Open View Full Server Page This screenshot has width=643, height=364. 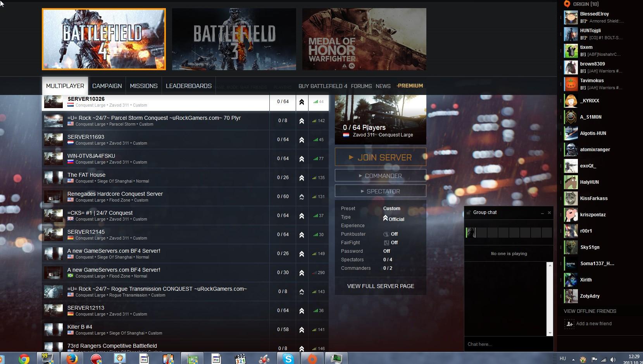381,286
